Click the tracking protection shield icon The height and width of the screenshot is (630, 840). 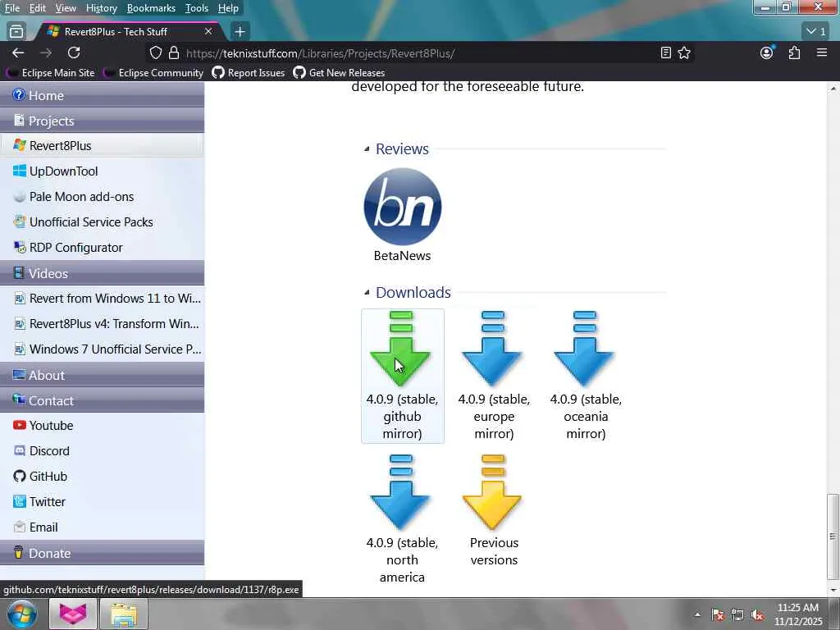coord(155,53)
